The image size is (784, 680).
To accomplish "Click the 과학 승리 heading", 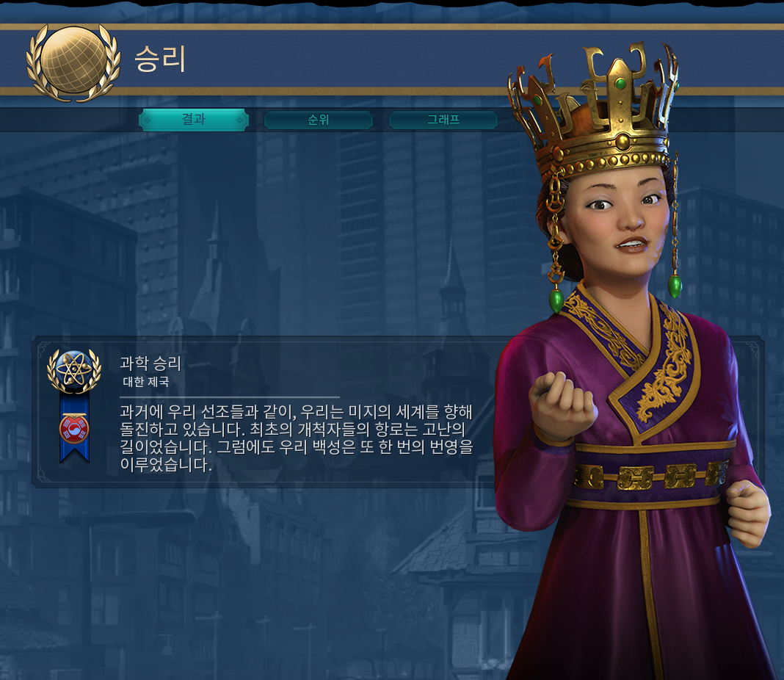I will [150, 363].
